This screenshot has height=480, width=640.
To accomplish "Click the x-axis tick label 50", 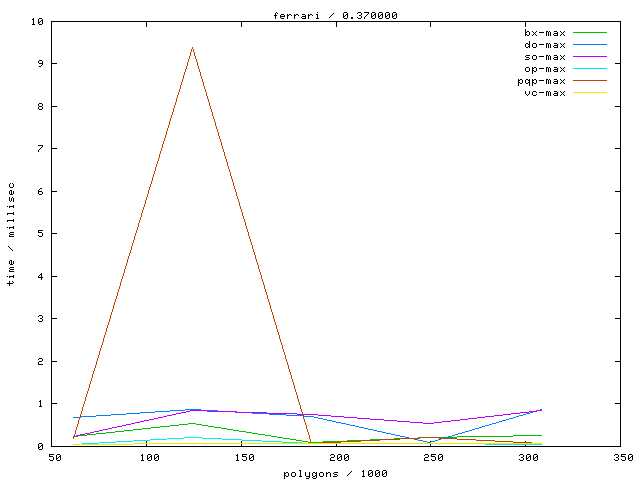I will click(x=55, y=457).
